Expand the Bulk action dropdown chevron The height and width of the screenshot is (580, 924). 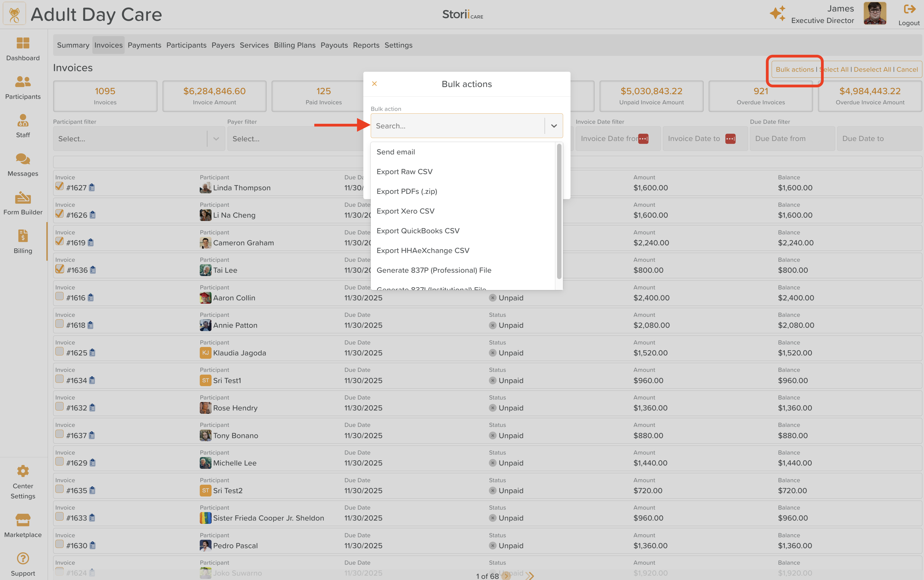554,126
